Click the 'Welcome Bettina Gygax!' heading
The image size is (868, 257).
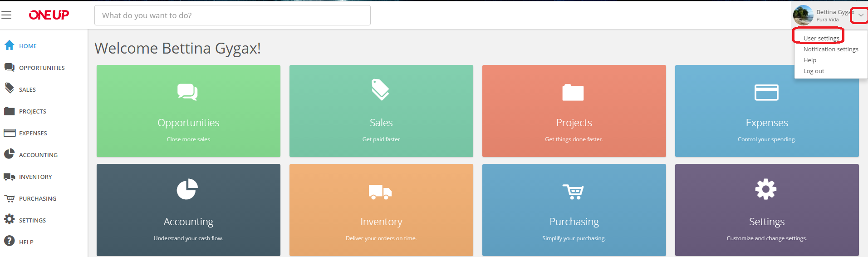[177, 48]
